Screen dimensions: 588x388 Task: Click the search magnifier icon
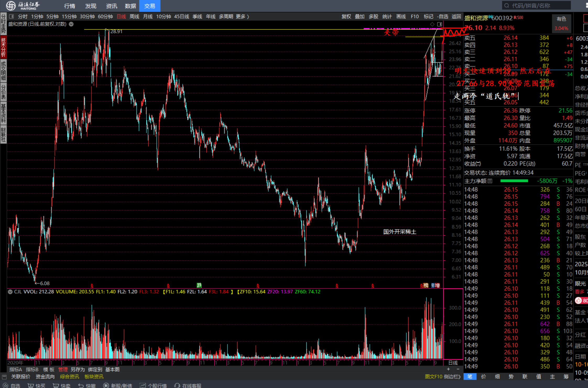point(507,6)
